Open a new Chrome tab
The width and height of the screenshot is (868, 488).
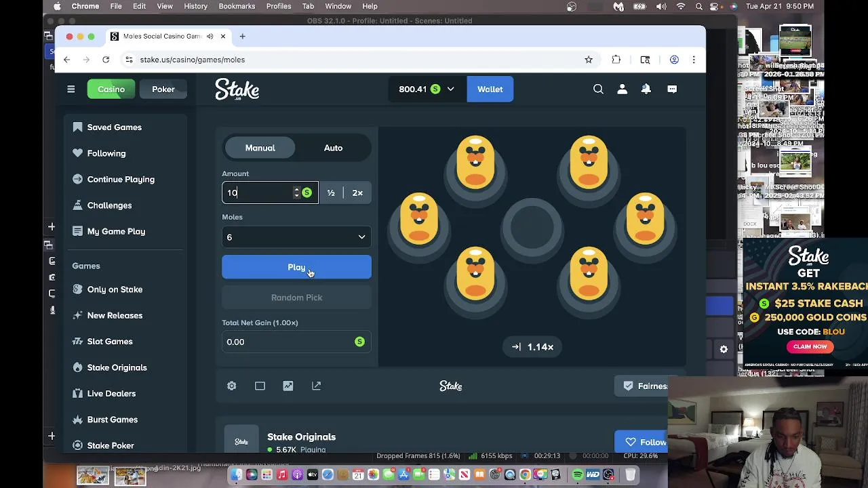pos(242,36)
